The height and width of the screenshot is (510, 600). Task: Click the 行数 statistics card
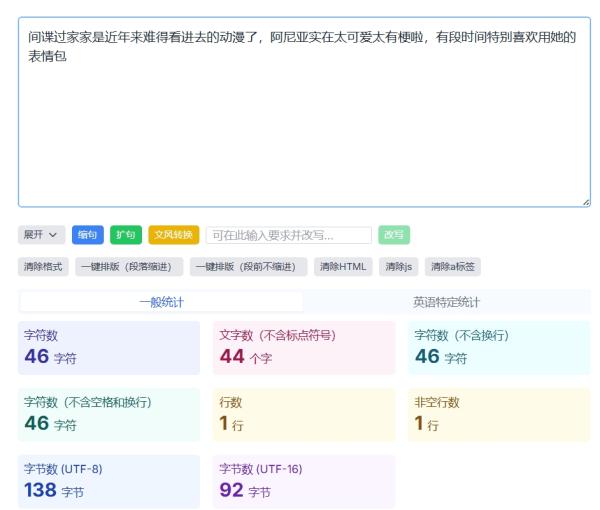304,415
